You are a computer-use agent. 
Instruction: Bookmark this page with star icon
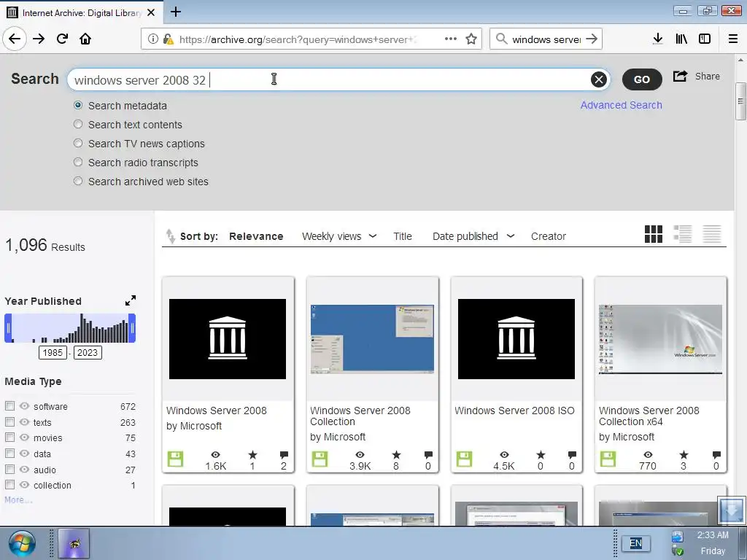click(471, 39)
